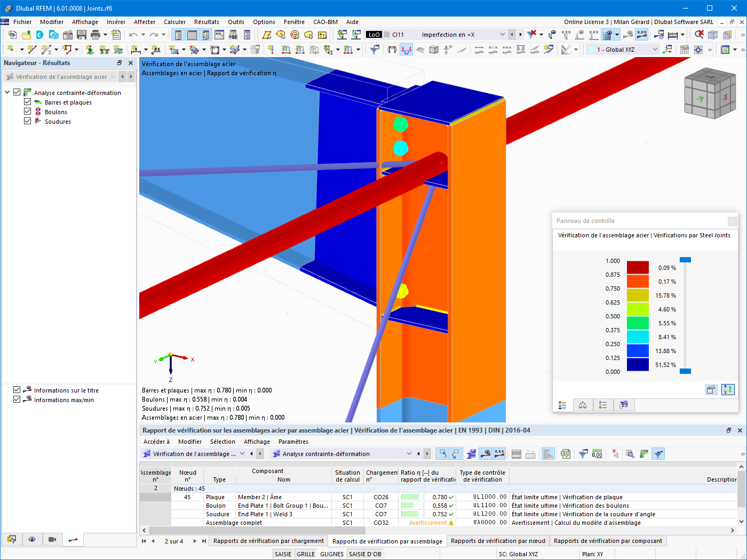The height and width of the screenshot is (560, 747).
Task: Click the color scale list icon in control panel
Action: click(x=562, y=405)
